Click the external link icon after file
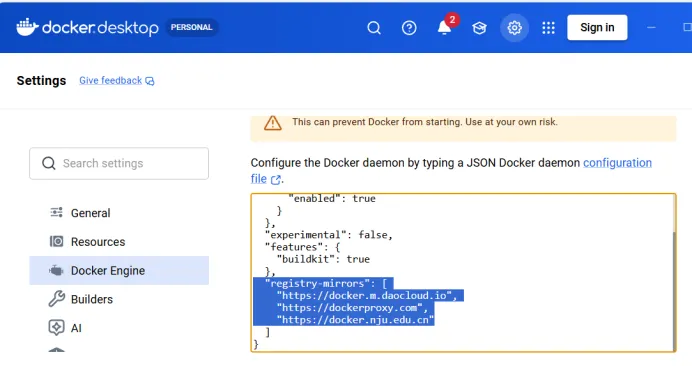Screen dimensions: 692x366 pos(276,180)
